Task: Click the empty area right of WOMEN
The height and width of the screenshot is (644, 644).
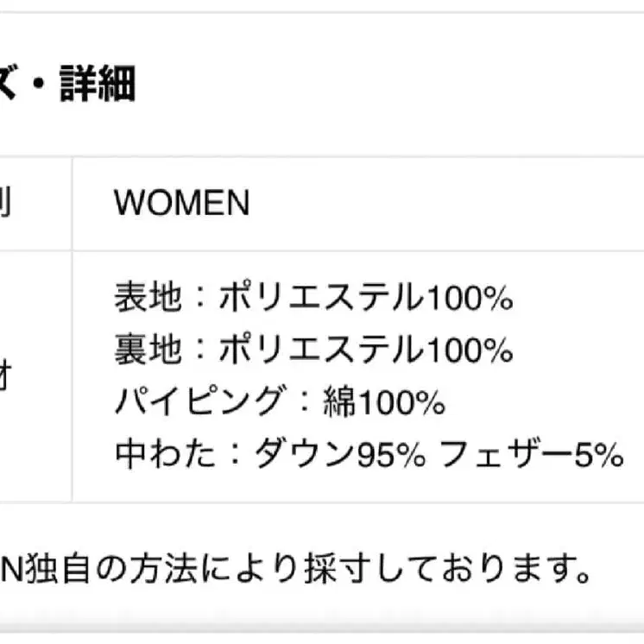Action: [x=449, y=204]
